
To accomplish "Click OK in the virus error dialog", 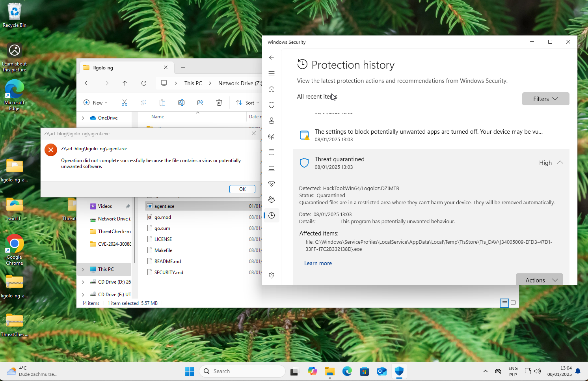I will 242,189.
